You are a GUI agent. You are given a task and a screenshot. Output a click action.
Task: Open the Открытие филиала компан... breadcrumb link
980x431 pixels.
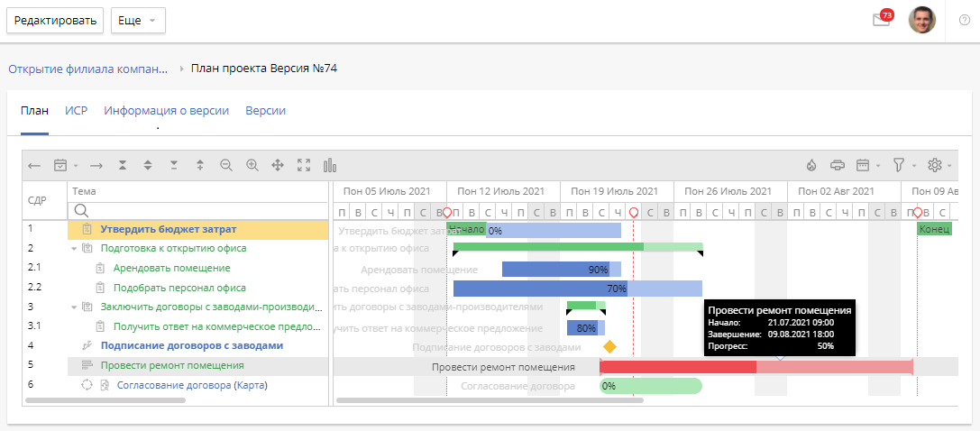tap(88, 69)
